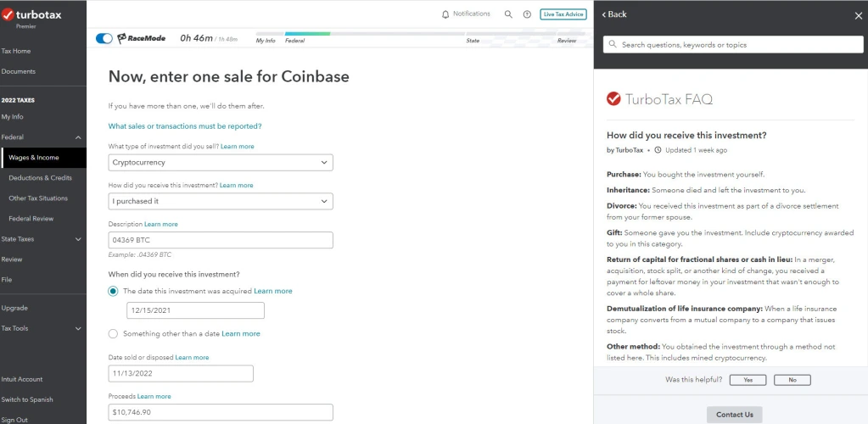Click the TurboTax checkmark logo
The width and height of the screenshot is (868, 424).
8,14
